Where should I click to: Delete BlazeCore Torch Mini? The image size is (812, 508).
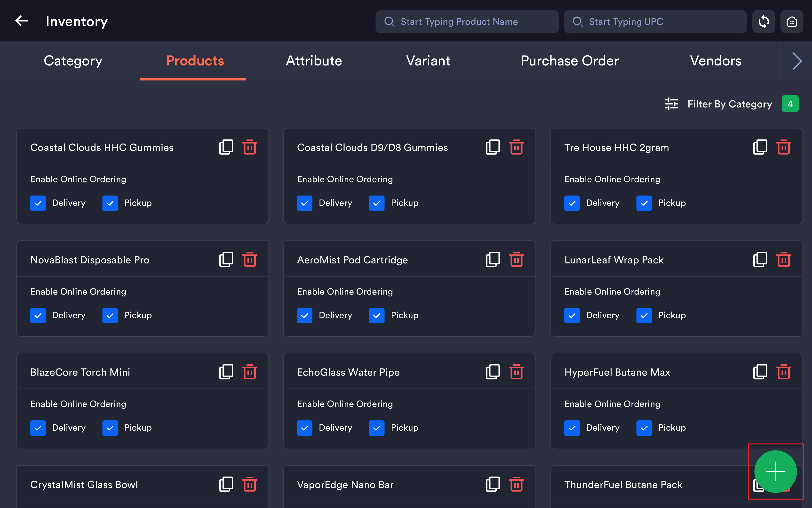[250, 372]
